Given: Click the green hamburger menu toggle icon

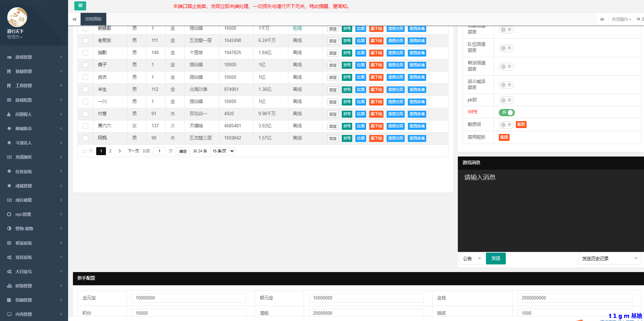Looking at the screenshot, I should (x=80, y=6).
